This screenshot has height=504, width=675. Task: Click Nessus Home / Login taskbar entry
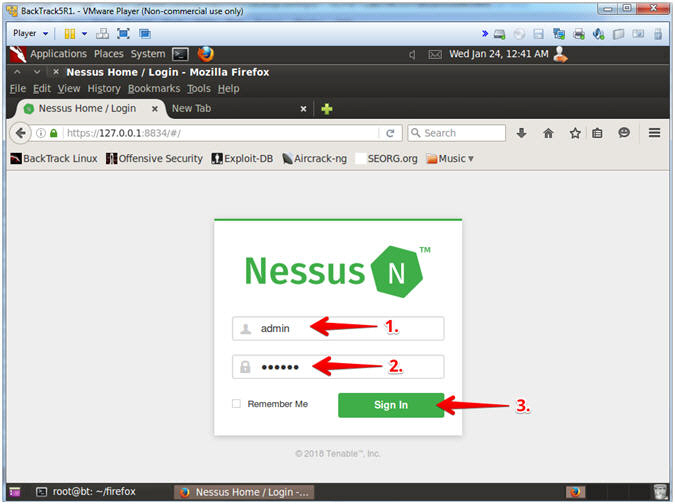point(244,492)
